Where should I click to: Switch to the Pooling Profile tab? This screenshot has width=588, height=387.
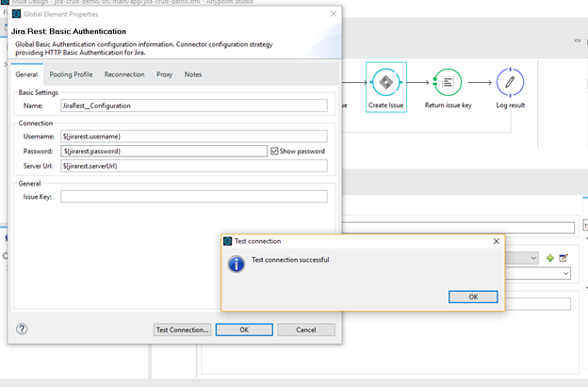click(x=71, y=74)
